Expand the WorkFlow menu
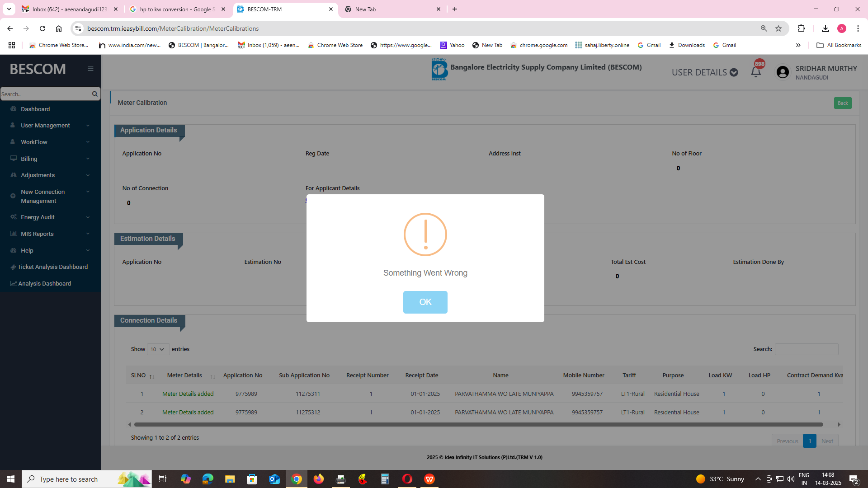 click(x=51, y=142)
